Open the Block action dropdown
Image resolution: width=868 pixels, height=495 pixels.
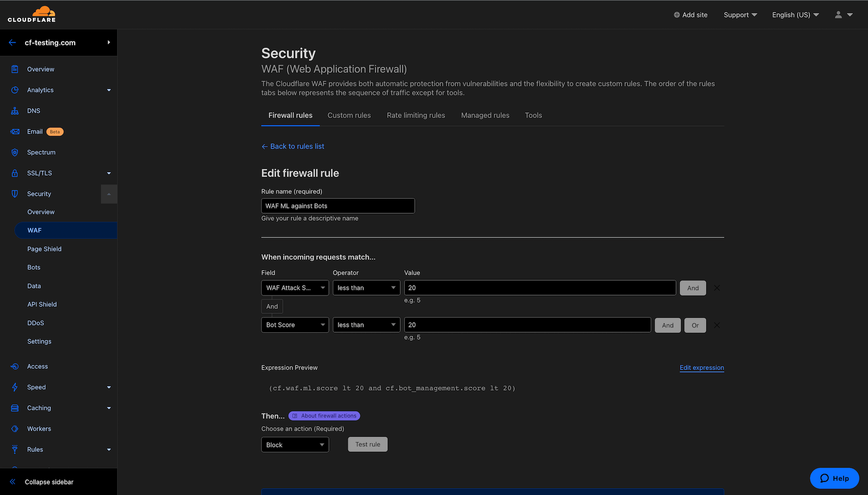[x=295, y=445]
